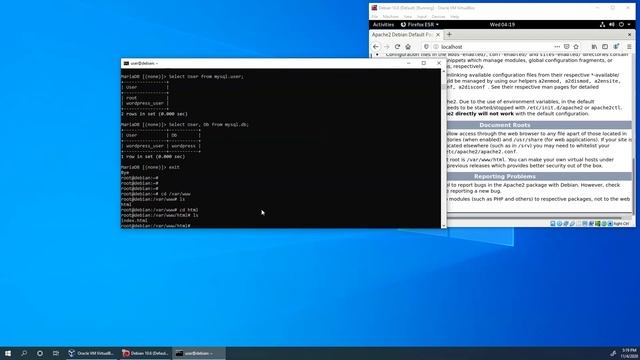Bookmark this page with the star icon
This screenshot has width=640, height=360.
576,47
